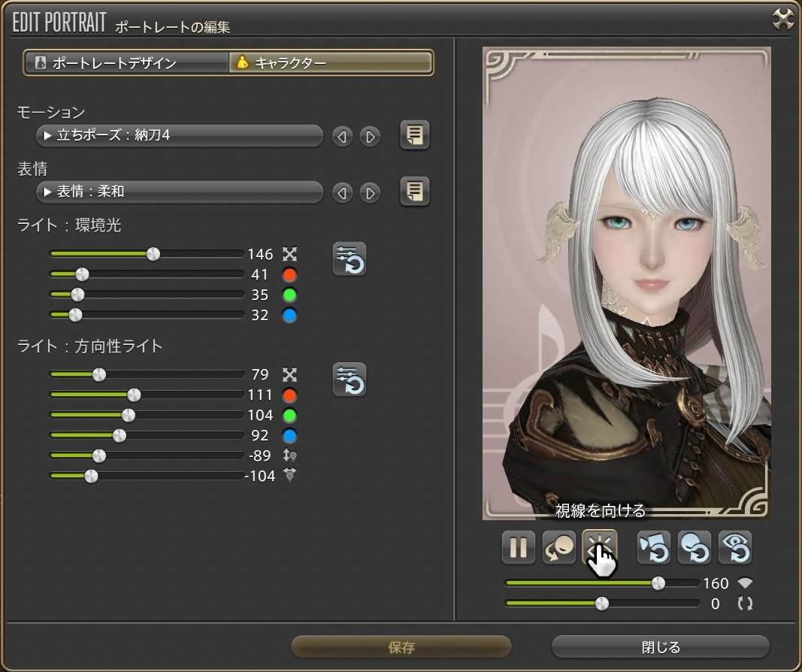
Task: Select next motion with right arrow
Action: [x=369, y=137]
